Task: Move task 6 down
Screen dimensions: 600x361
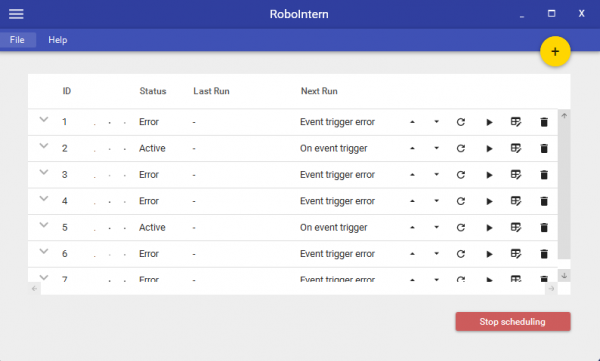Action: coord(436,254)
